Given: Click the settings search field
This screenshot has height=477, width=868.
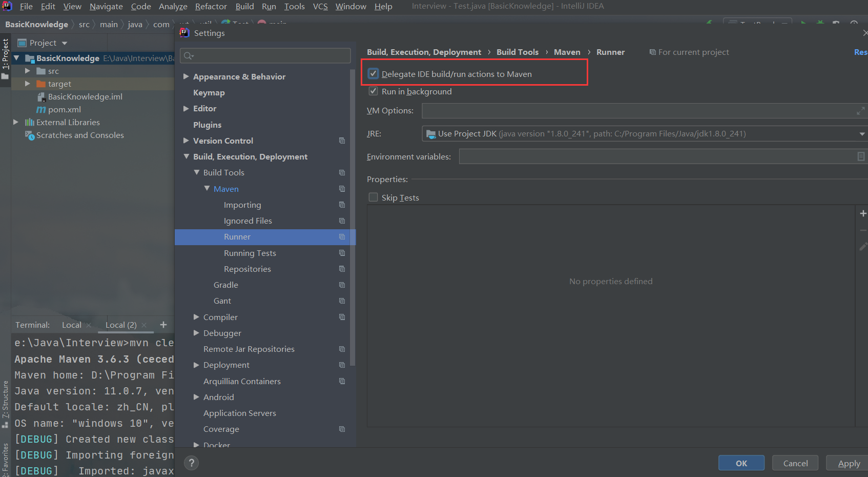Looking at the screenshot, I should [x=265, y=55].
